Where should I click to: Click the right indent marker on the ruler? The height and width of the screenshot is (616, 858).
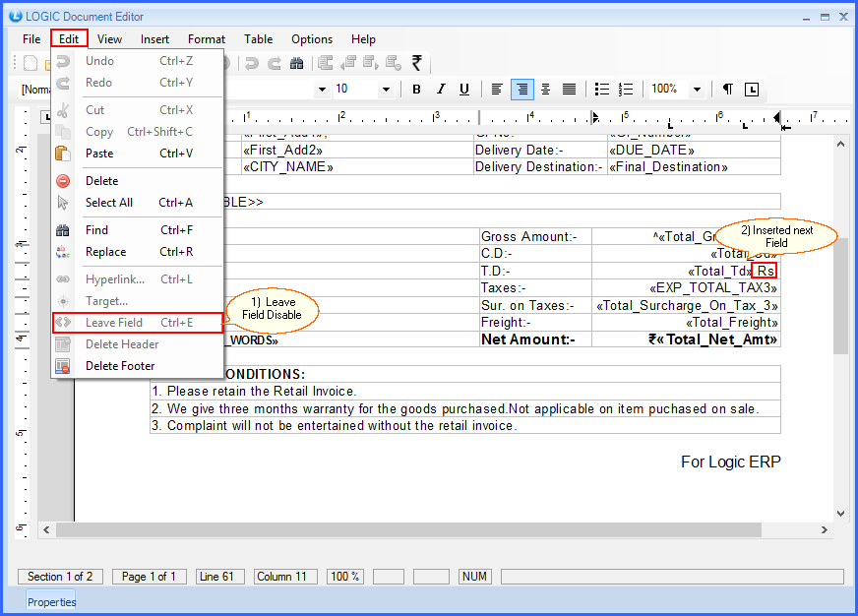point(777,118)
